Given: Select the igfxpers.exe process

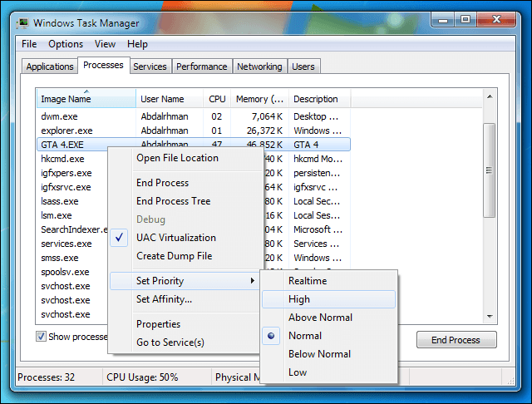Looking at the screenshot, I should [x=66, y=173].
